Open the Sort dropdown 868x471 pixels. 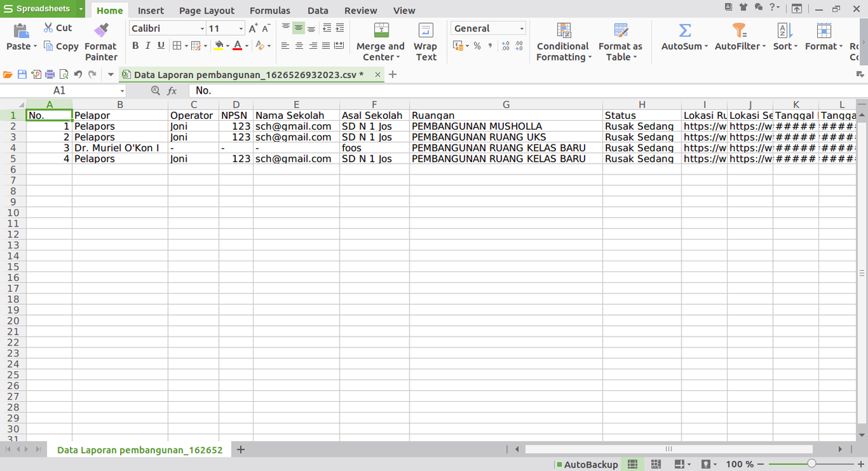tap(785, 37)
